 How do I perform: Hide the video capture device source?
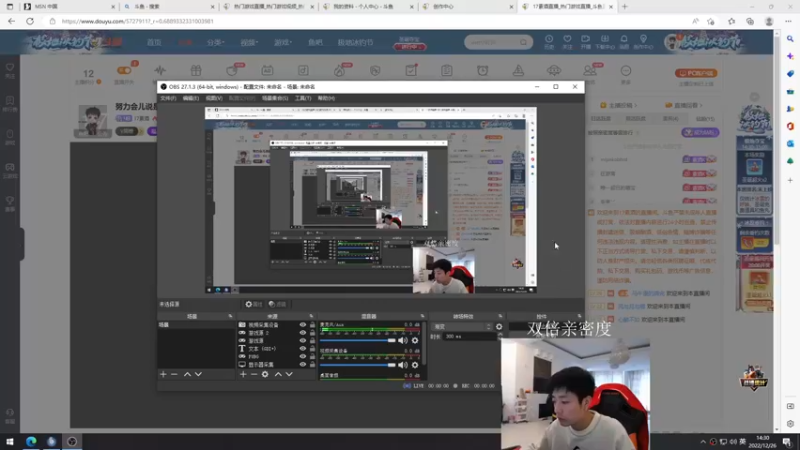pyautogui.click(x=303, y=325)
